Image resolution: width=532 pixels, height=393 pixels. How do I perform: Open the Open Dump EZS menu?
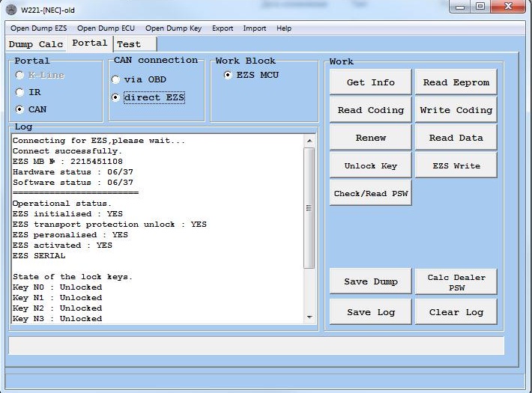(39, 28)
